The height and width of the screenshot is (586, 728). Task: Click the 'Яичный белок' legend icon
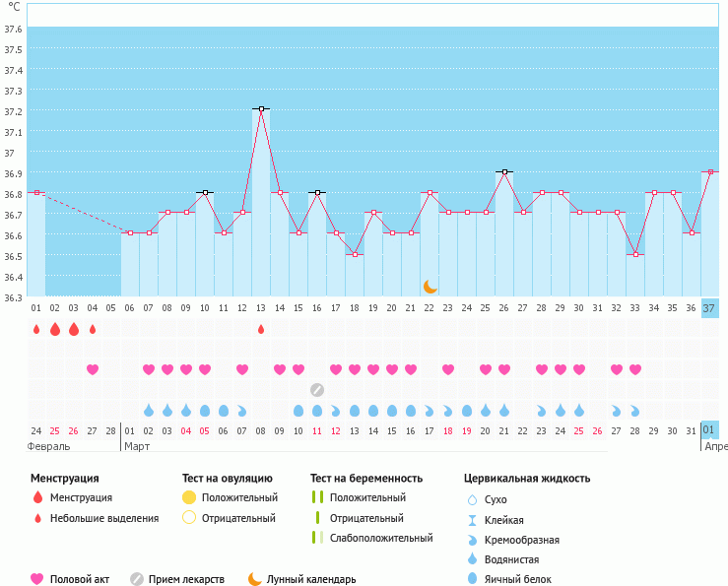tap(473, 579)
